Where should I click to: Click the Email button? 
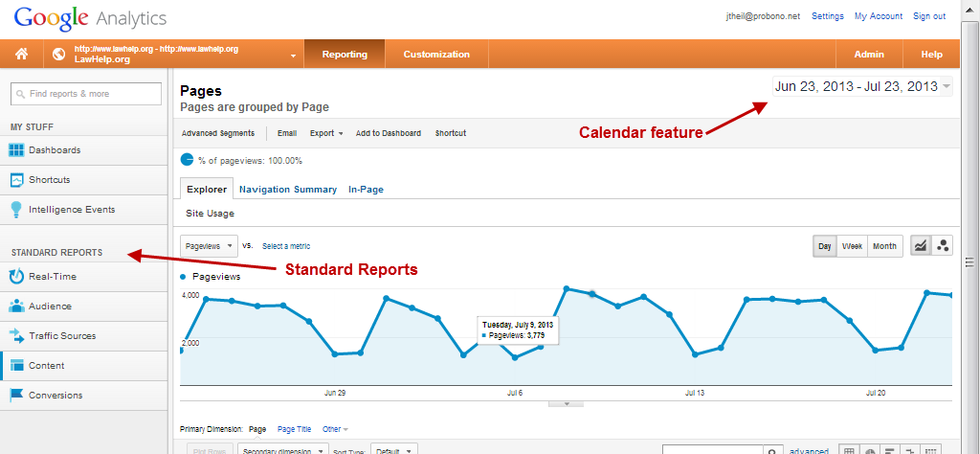click(x=287, y=133)
